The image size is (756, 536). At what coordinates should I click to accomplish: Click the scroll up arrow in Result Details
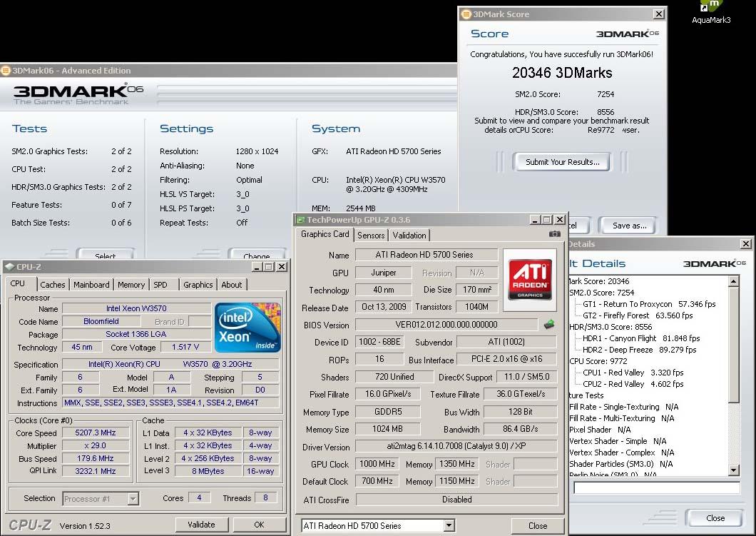tap(733, 280)
